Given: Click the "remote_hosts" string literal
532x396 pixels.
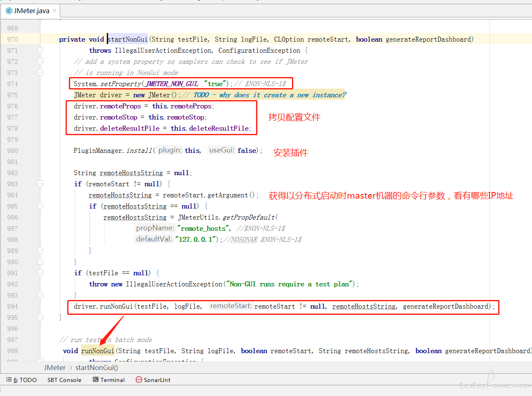Looking at the screenshot, I should pyautogui.click(x=203, y=228).
